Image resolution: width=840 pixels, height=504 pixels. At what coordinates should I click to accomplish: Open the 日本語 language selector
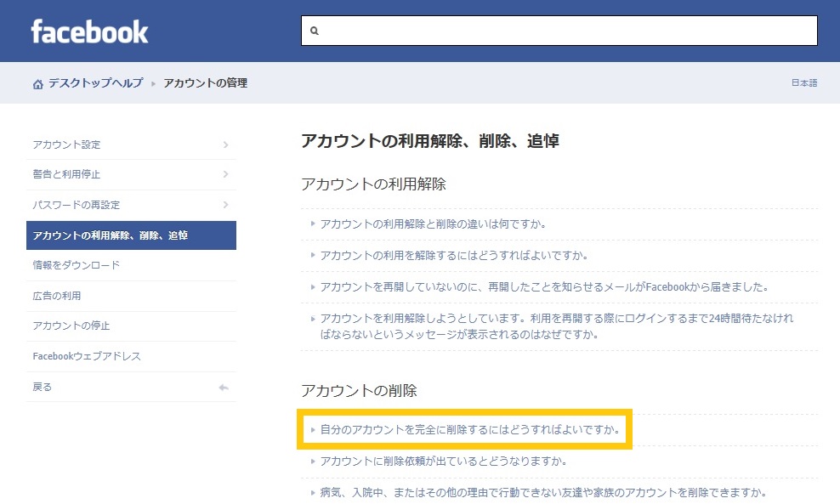(x=804, y=83)
